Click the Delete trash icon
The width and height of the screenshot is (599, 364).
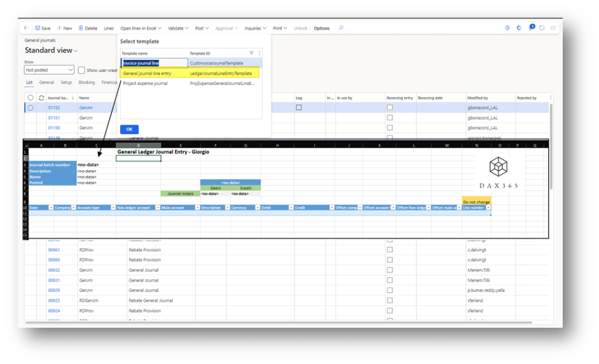pyautogui.click(x=81, y=28)
